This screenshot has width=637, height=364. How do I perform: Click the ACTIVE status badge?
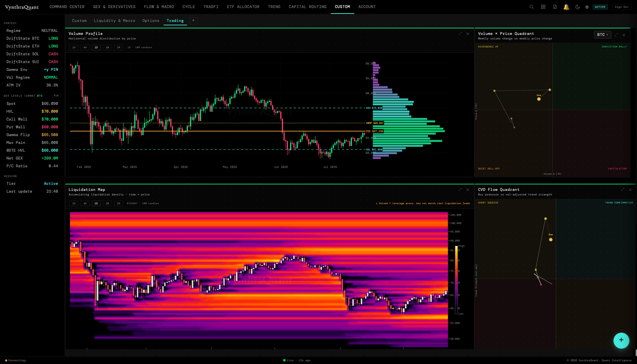(x=600, y=7)
